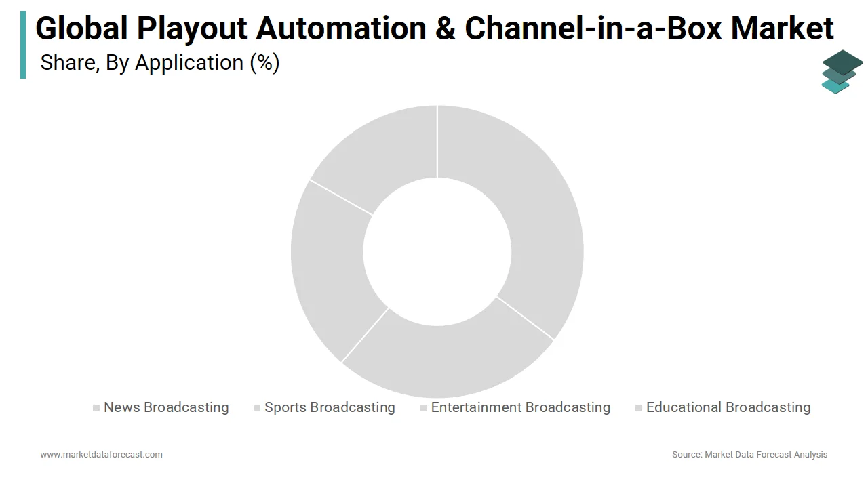
Task: Click the 'Source: Market Data Forecast Analysis' text
Action: coord(749,454)
